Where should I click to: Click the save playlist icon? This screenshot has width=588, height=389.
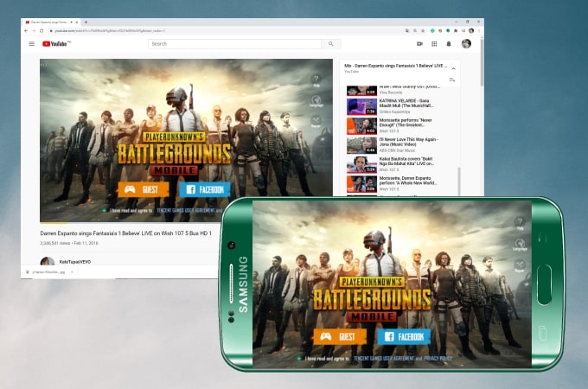click(x=452, y=80)
